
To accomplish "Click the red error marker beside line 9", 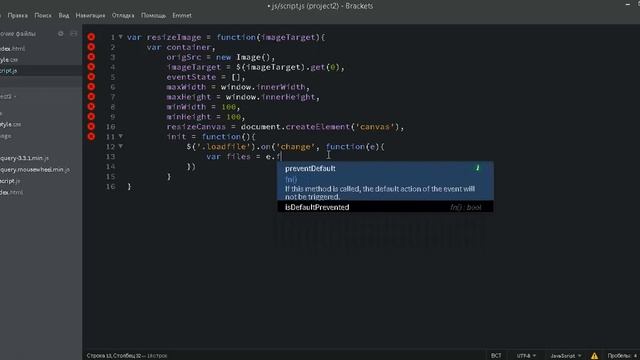I will click(x=91, y=117).
